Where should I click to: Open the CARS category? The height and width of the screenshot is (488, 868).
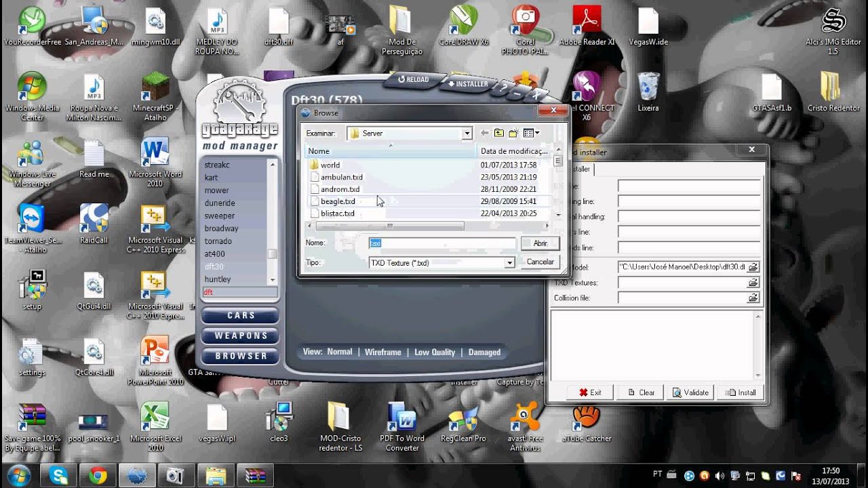[x=240, y=316]
